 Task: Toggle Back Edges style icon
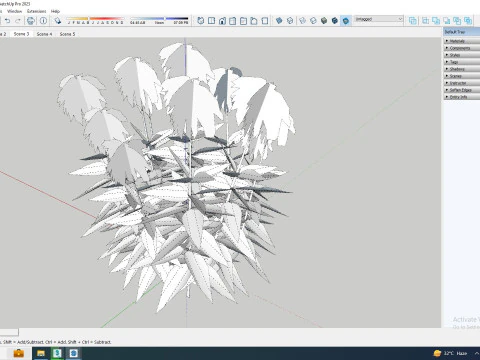(x=290, y=21)
